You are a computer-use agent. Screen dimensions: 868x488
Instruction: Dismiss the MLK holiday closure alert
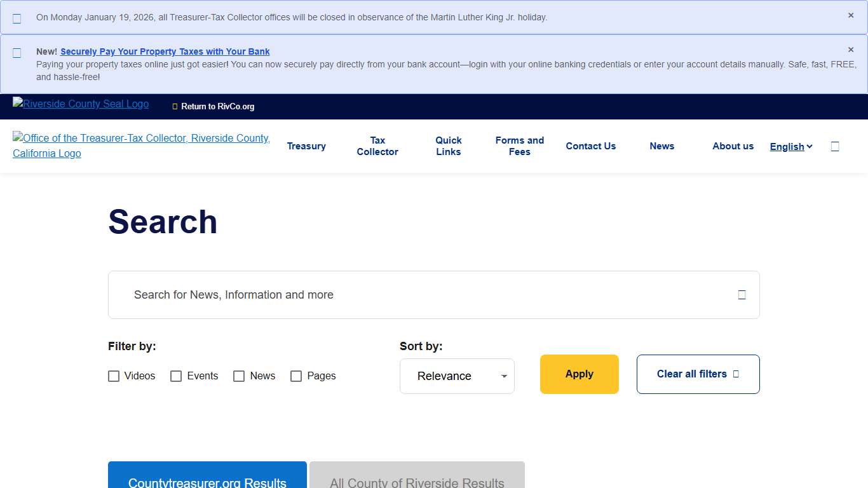(x=851, y=16)
